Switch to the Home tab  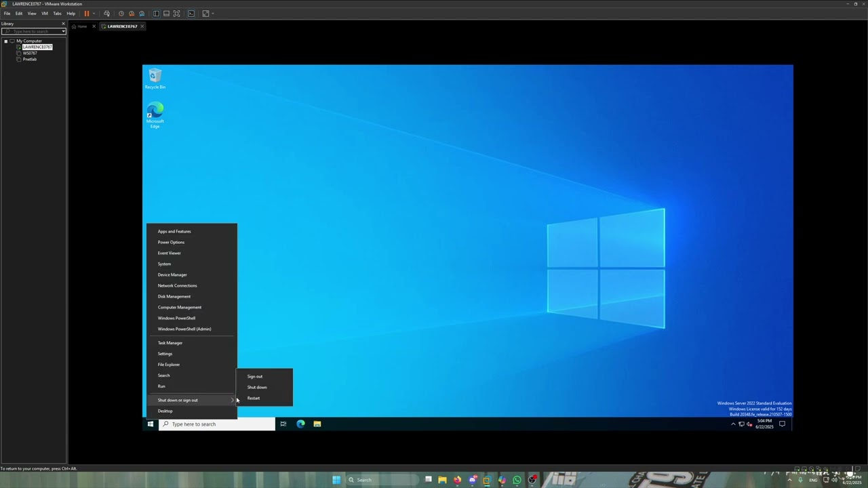pos(82,26)
